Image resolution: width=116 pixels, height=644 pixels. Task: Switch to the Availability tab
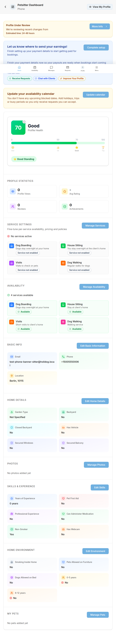point(35,68)
